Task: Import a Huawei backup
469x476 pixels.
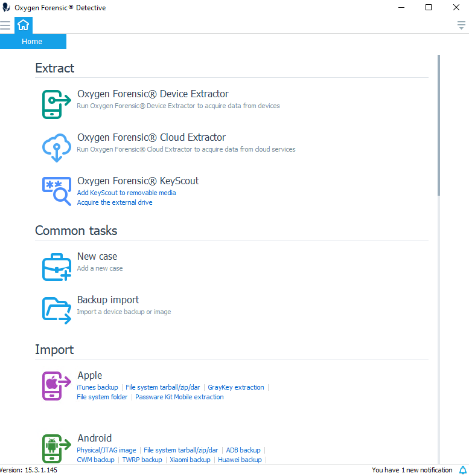Action: coord(240,460)
